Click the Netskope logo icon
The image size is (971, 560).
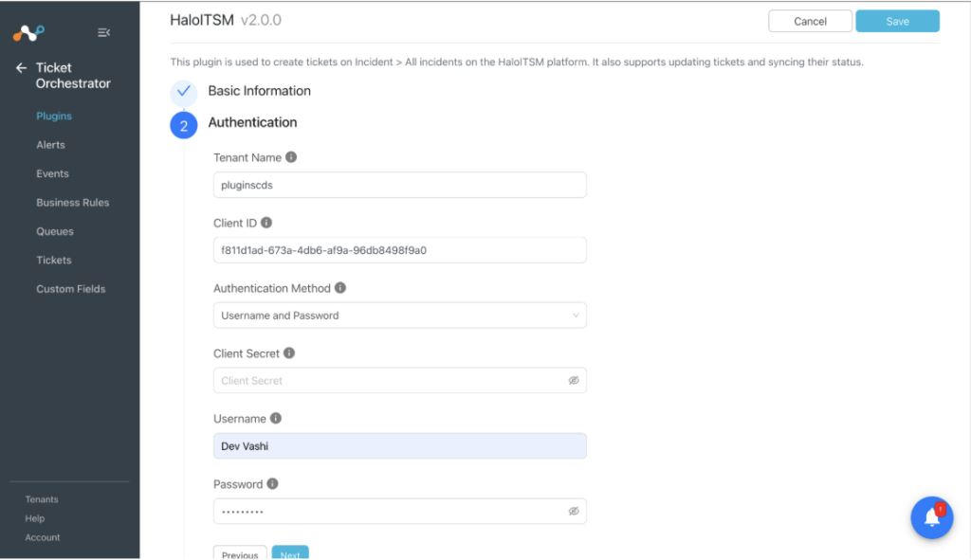[x=28, y=32]
